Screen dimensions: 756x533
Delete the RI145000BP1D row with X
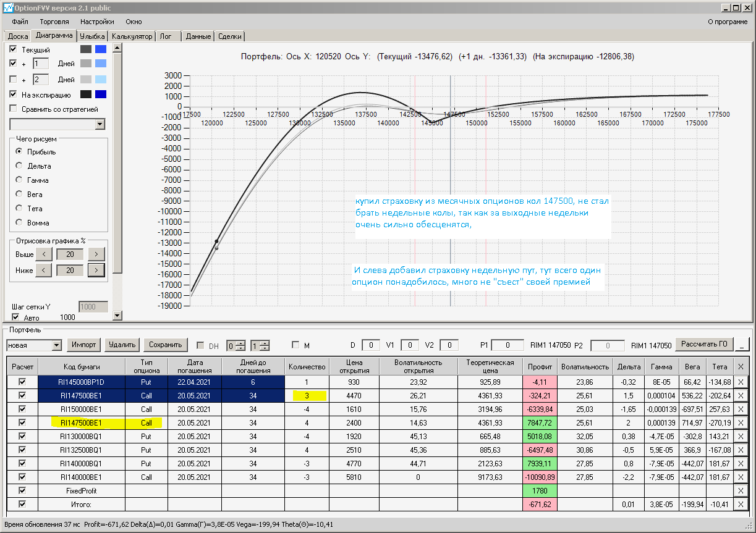pos(741,382)
